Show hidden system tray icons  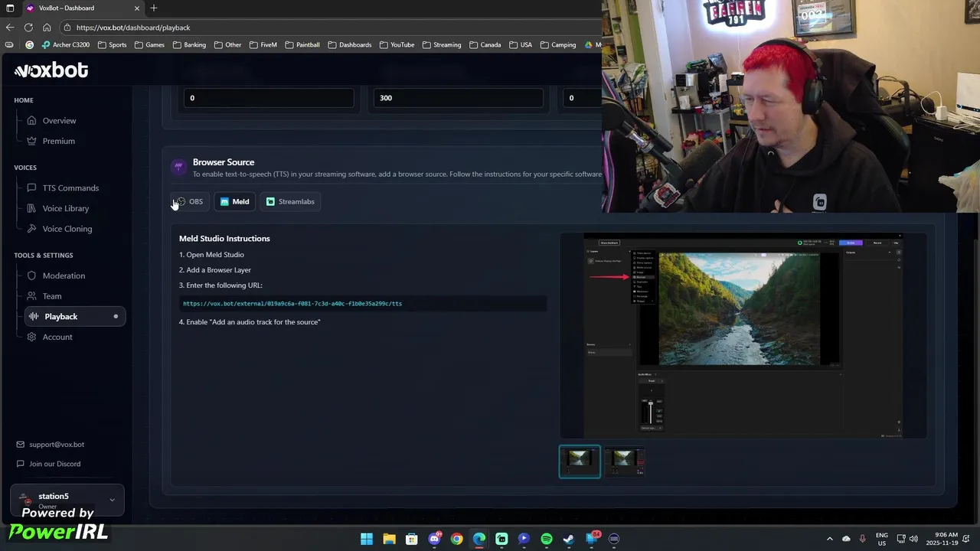point(830,539)
